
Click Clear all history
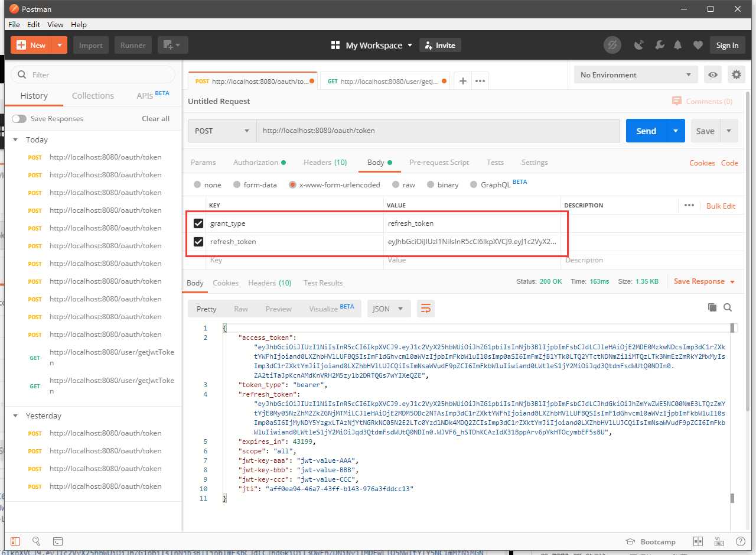tap(155, 119)
